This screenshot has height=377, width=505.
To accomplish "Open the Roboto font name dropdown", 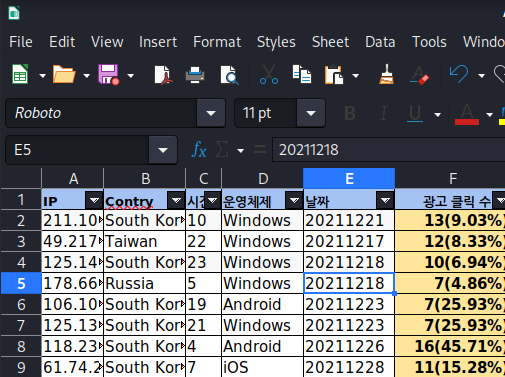I will coord(211,113).
